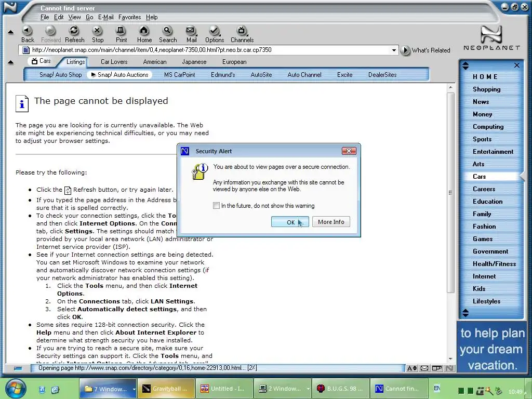Click the top arrows of the channel sidebar

pyautogui.click(x=465, y=65)
